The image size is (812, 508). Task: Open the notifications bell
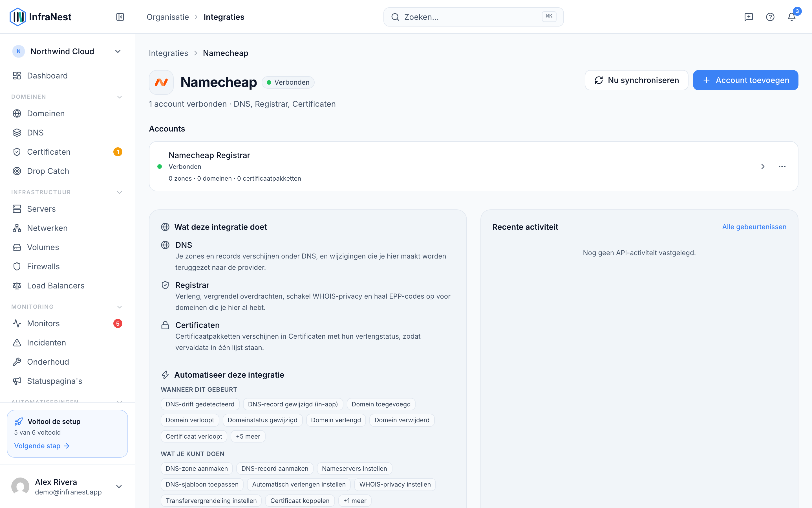tap(791, 17)
